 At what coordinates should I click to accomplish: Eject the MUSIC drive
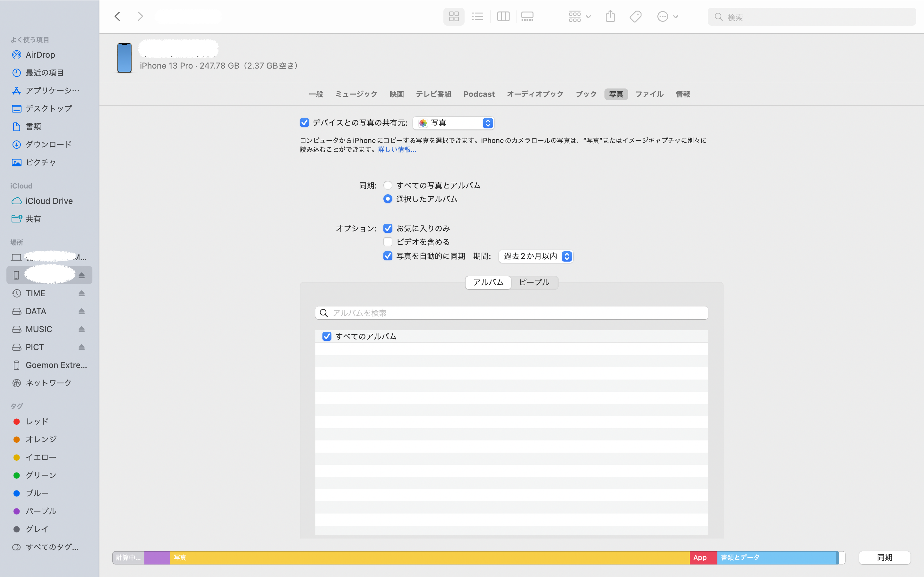pos(81,329)
